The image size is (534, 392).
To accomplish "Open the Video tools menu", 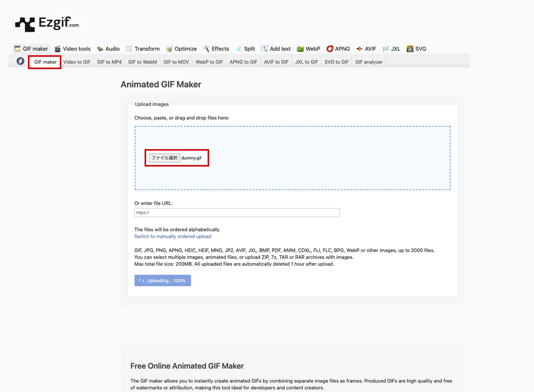I will tap(73, 49).
